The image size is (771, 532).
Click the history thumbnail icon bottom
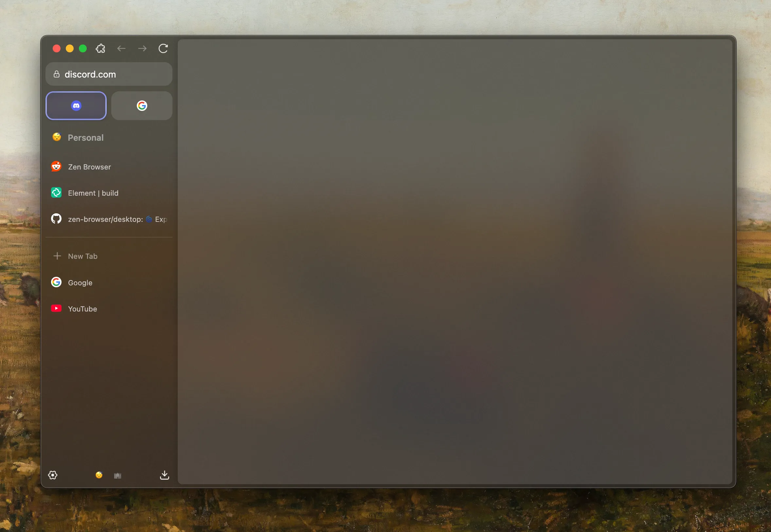[x=118, y=475]
